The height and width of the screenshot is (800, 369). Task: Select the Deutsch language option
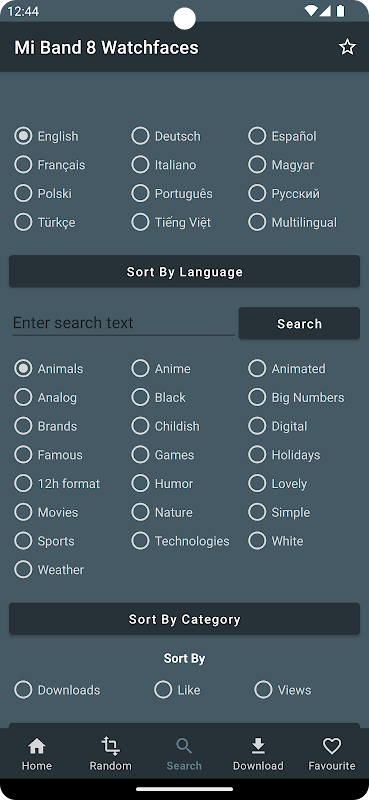click(166, 136)
